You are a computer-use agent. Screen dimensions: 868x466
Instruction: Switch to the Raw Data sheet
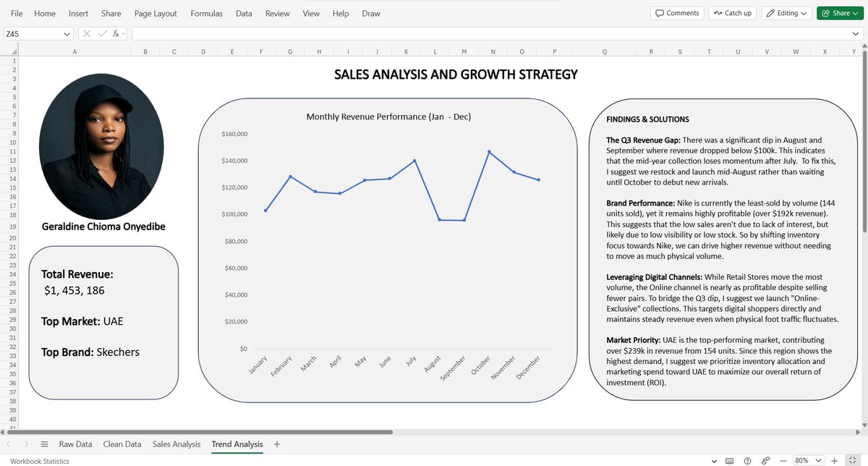pos(75,444)
